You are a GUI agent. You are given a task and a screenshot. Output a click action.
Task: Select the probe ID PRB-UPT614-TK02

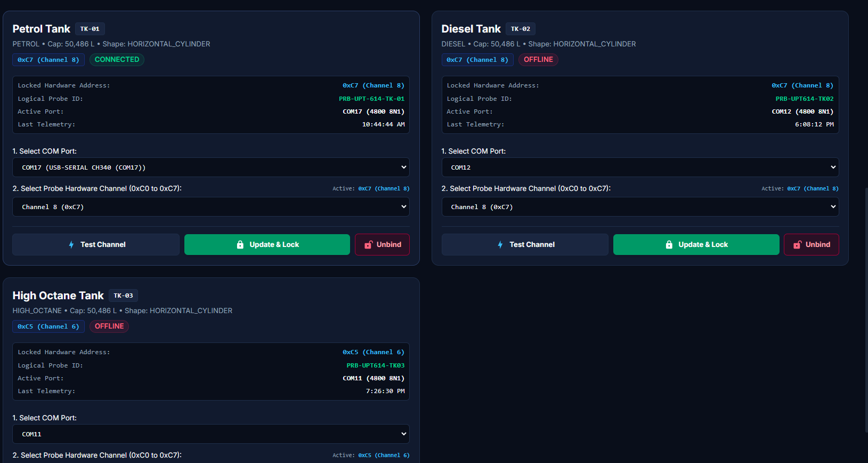805,99
